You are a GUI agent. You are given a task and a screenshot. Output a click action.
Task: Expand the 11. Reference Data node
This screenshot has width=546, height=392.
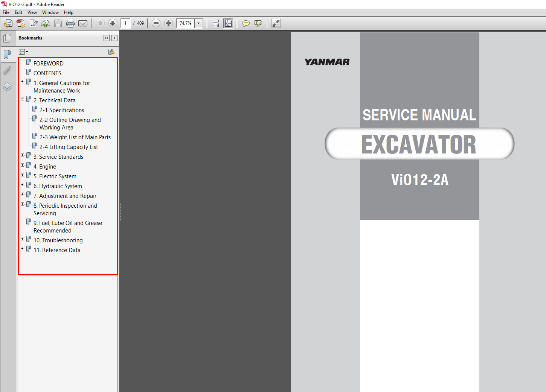(23, 249)
